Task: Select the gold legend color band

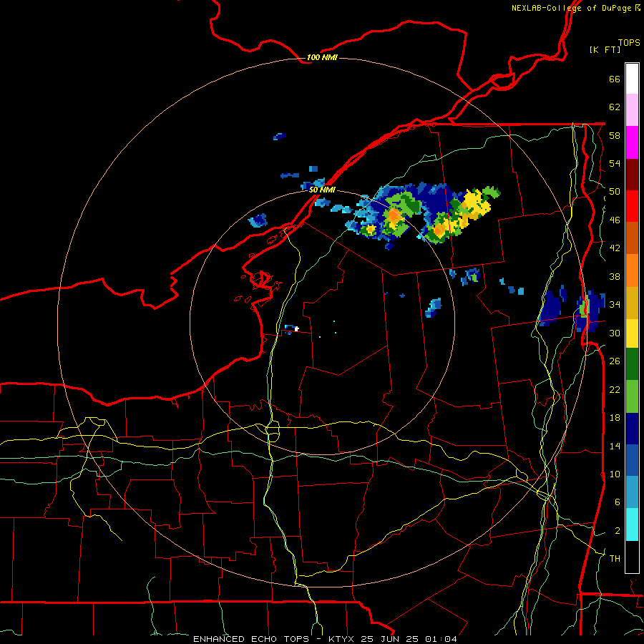Action: click(x=632, y=302)
